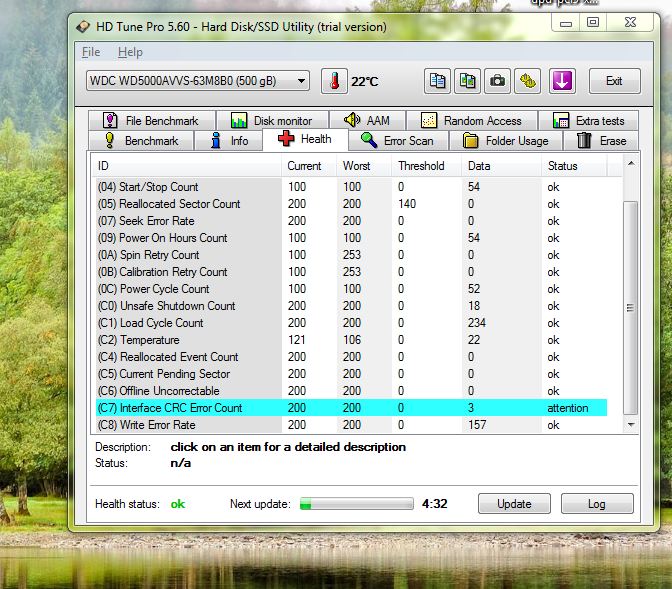Click the Benchmark lightbulb icon
This screenshot has width=672, height=589.
(110, 141)
